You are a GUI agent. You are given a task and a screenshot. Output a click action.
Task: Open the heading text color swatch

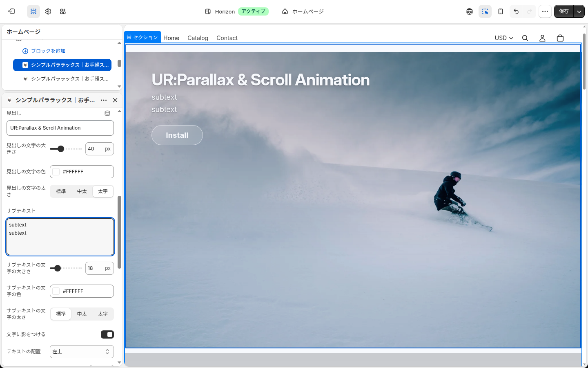click(x=56, y=172)
